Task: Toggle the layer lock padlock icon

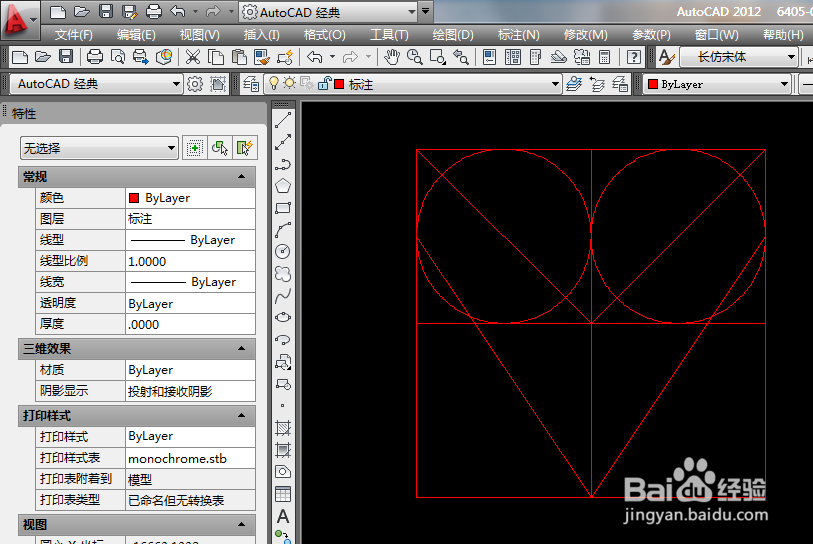Action: [324, 83]
